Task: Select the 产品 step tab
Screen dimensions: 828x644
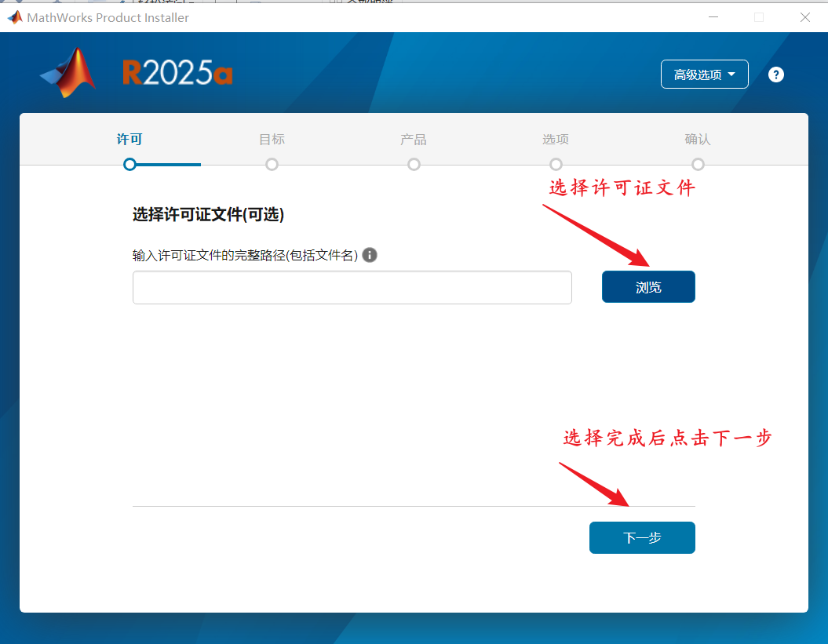Action: click(414, 139)
